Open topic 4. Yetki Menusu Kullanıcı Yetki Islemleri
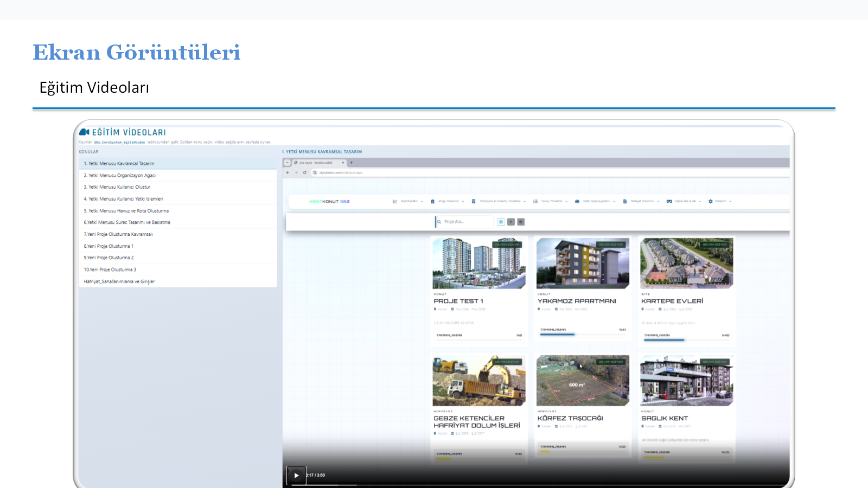The width and height of the screenshot is (868, 488). pyautogui.click(x=178, y=199)
